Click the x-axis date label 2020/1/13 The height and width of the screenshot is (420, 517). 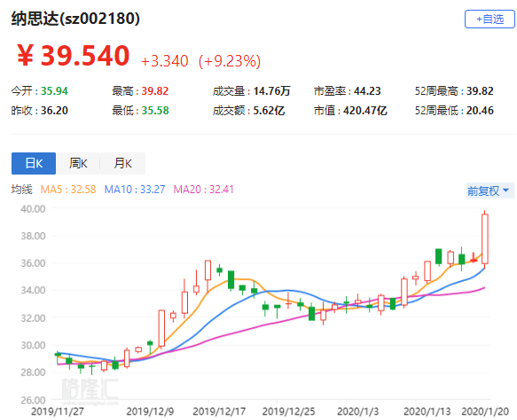point(427,411)
